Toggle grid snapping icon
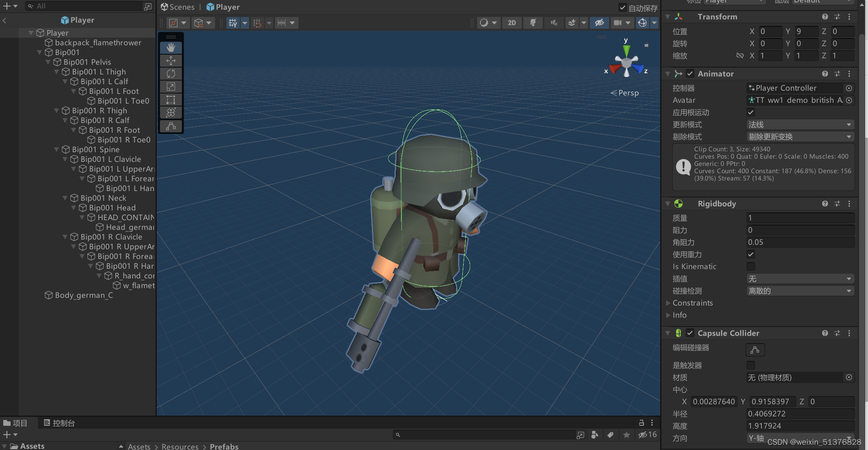 (x=257, y=23)
